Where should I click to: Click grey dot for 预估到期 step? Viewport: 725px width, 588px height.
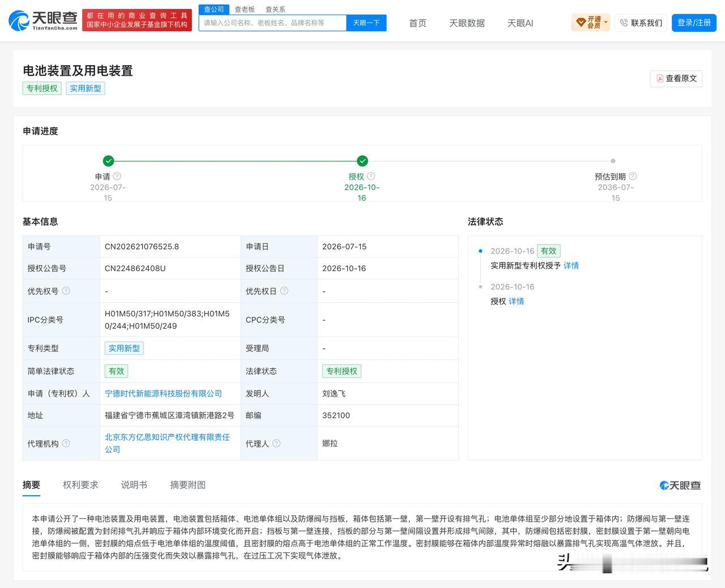613,161
